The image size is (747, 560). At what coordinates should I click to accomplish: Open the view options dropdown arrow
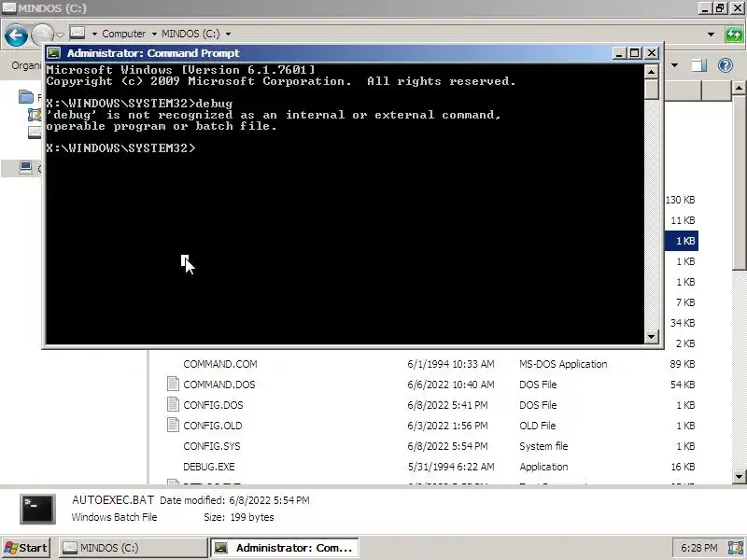[x=674, y=65]
